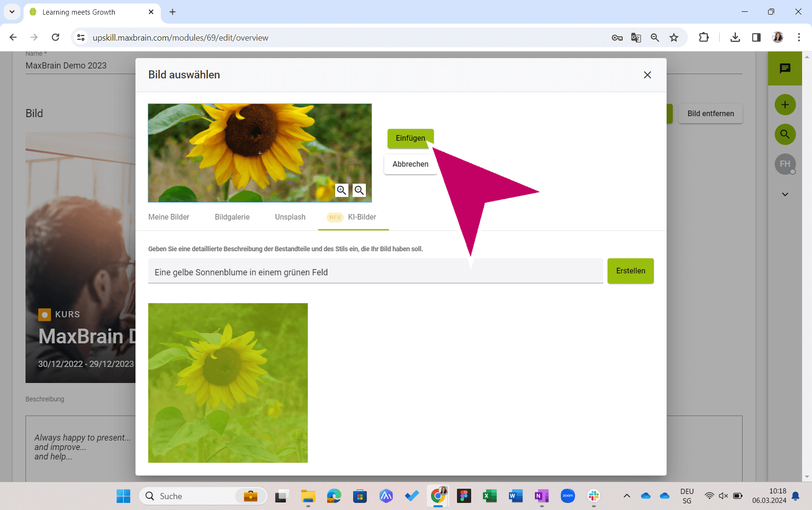Go back to the previous page
Screen dimensions: 812x510
[x=13, y=37]
